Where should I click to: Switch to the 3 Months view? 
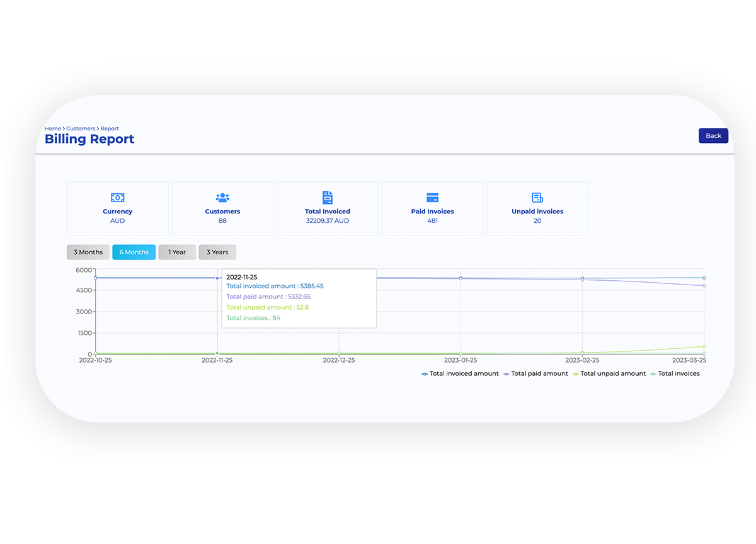click(88, 252)
